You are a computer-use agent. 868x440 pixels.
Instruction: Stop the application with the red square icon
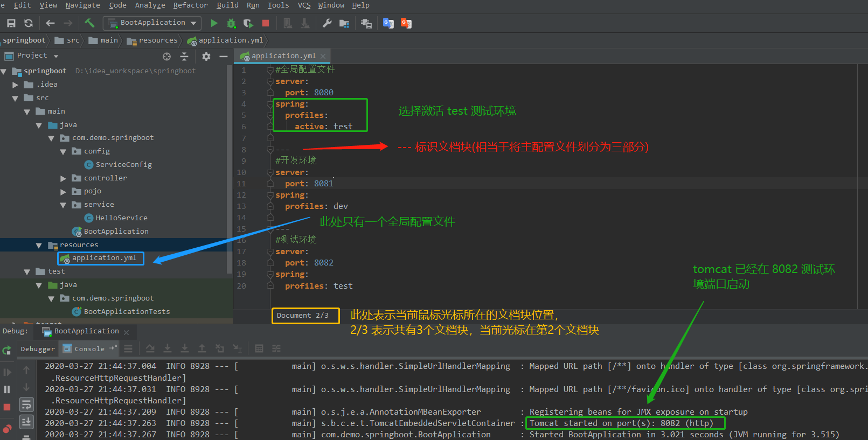[265, 23]
